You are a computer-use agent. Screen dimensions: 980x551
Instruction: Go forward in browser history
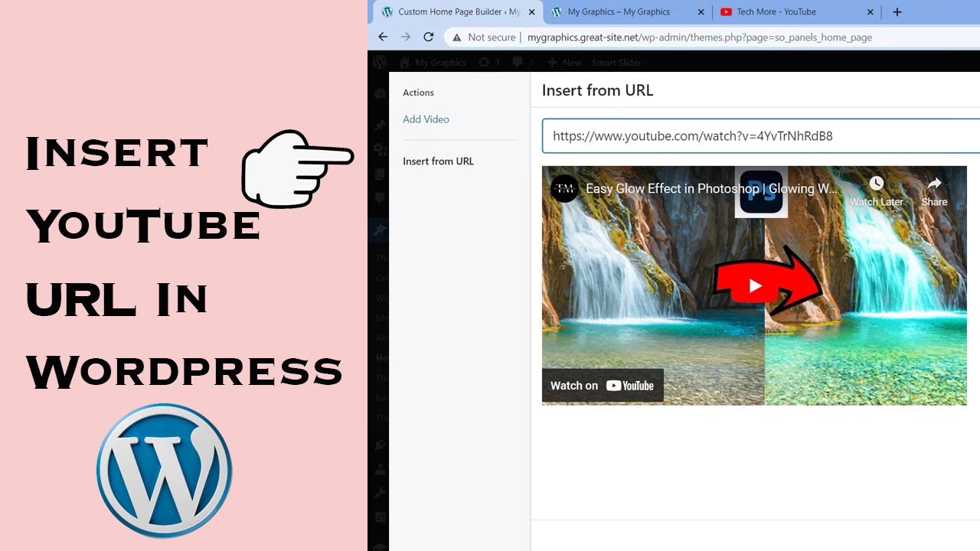point(406,37)
